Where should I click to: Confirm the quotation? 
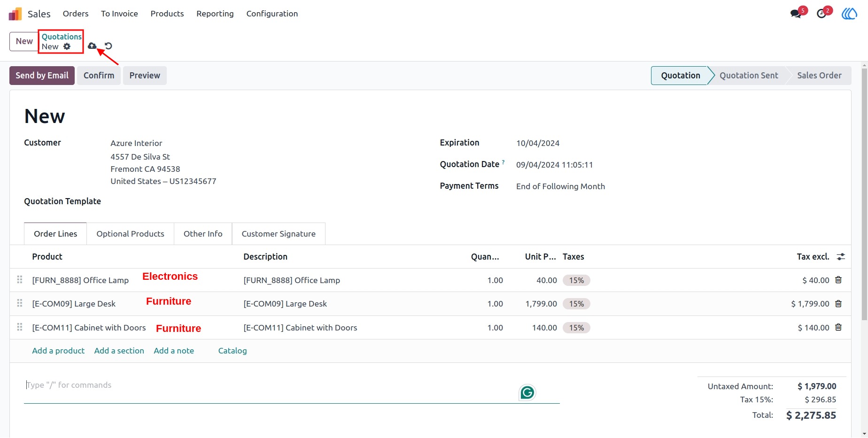[x=99, y=76]
